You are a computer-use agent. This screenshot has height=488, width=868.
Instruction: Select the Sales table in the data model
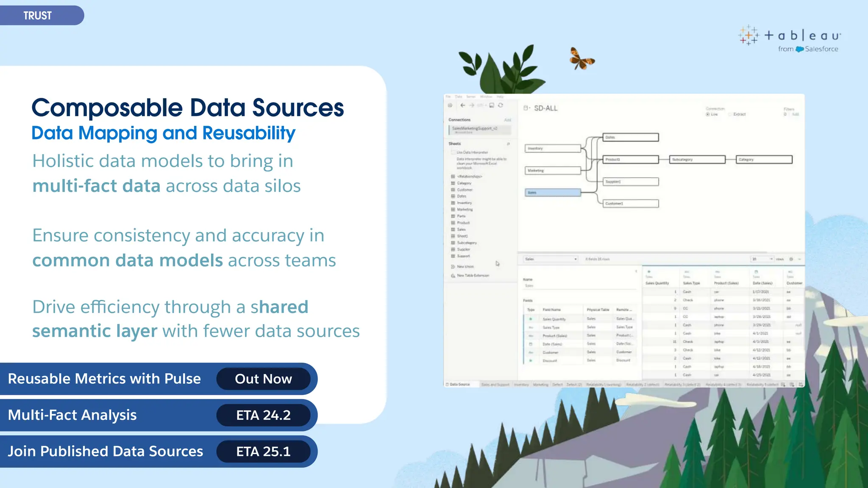[x=553, y=192]
